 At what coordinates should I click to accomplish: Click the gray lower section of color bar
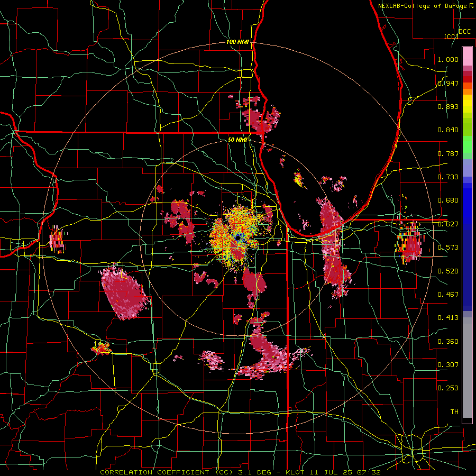coord(467,368)
